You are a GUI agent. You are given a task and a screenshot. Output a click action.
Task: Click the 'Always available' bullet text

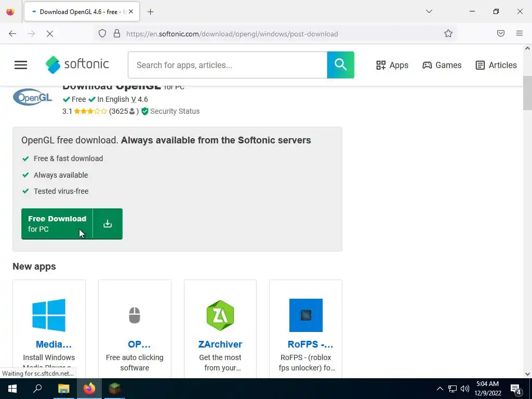pos(61,175)
